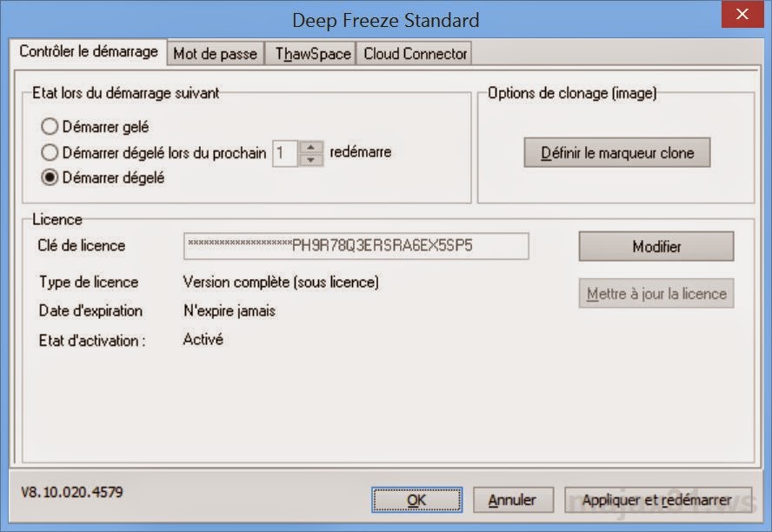Click Appliquer et redémarrer button

coord(658,500)
